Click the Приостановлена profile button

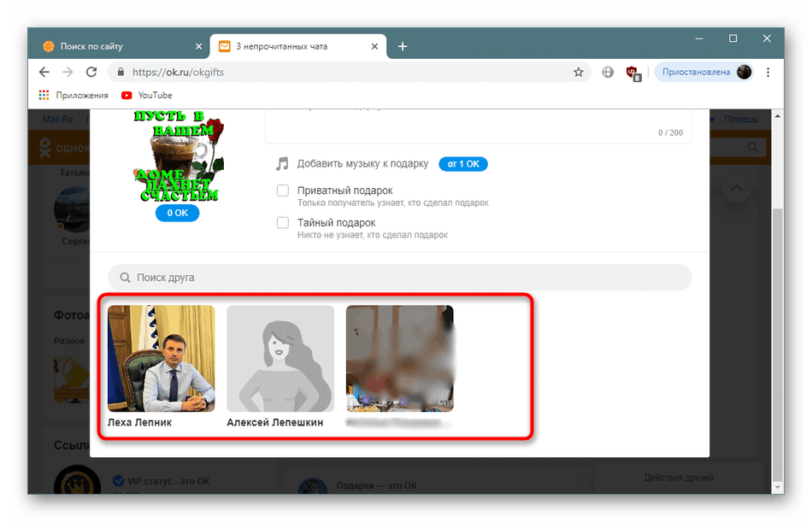703,72
